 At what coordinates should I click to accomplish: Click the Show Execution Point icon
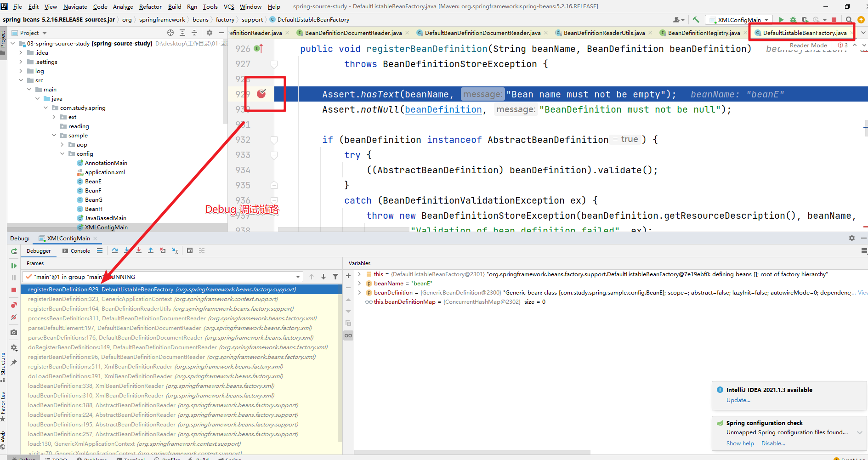pyautogui.click(x=100, y=250)
